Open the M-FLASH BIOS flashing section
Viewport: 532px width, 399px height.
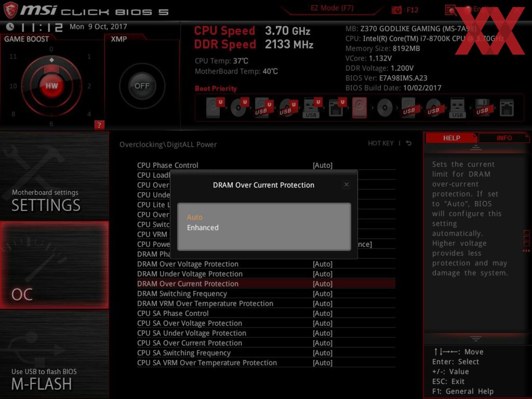coord(54,354)
